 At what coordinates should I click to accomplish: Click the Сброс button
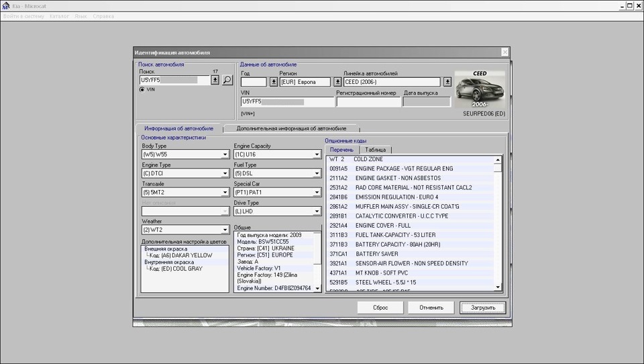point(380,308)
